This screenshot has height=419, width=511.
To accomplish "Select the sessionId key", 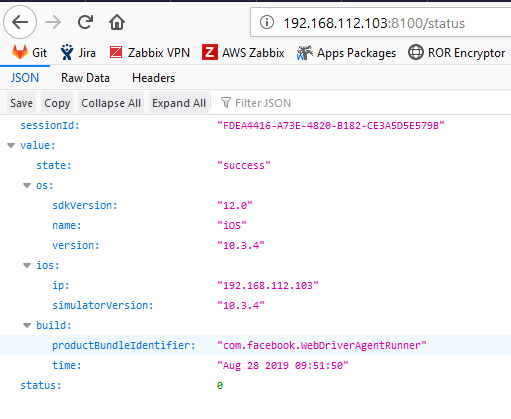I will tap(50, 126).
